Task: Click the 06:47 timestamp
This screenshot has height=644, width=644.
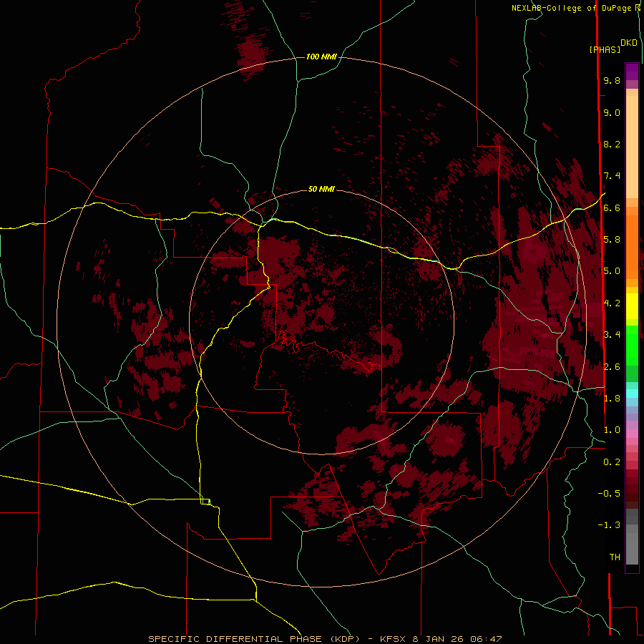Action: point(487,639)
